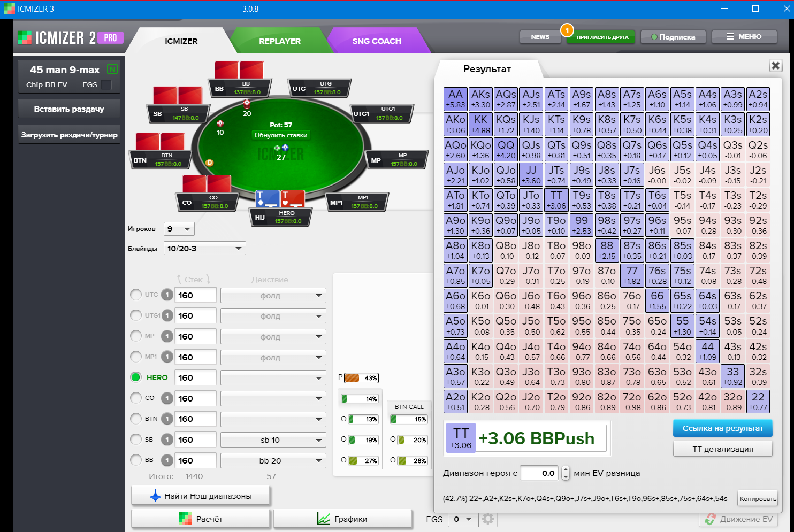
Task: Click hero's red heart T card
Action: coord(293,199)
